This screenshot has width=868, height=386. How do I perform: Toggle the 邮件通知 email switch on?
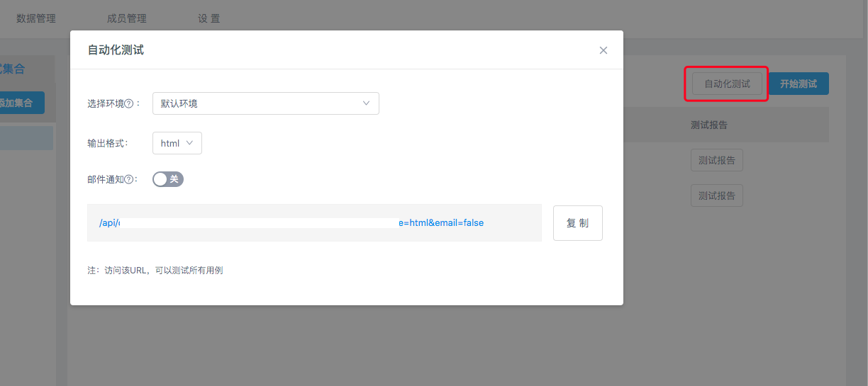point(168,179)
